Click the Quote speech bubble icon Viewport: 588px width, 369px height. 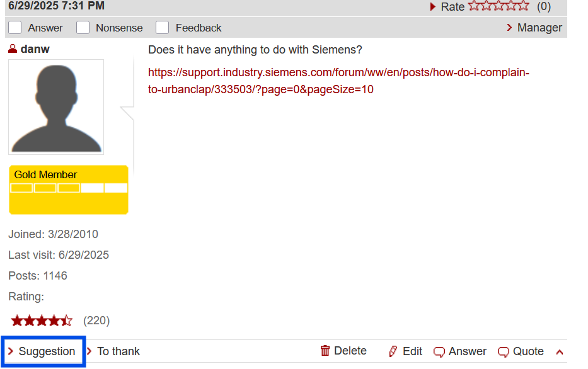[504, 351]
